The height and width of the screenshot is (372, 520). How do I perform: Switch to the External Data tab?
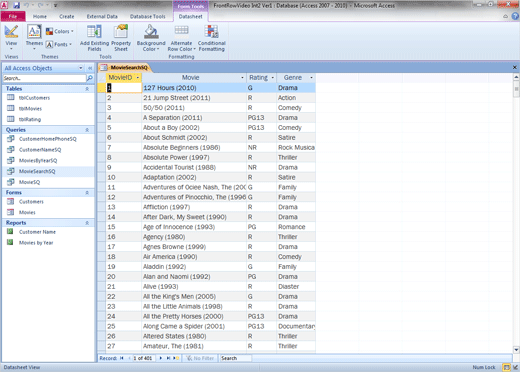pos(102,16)
